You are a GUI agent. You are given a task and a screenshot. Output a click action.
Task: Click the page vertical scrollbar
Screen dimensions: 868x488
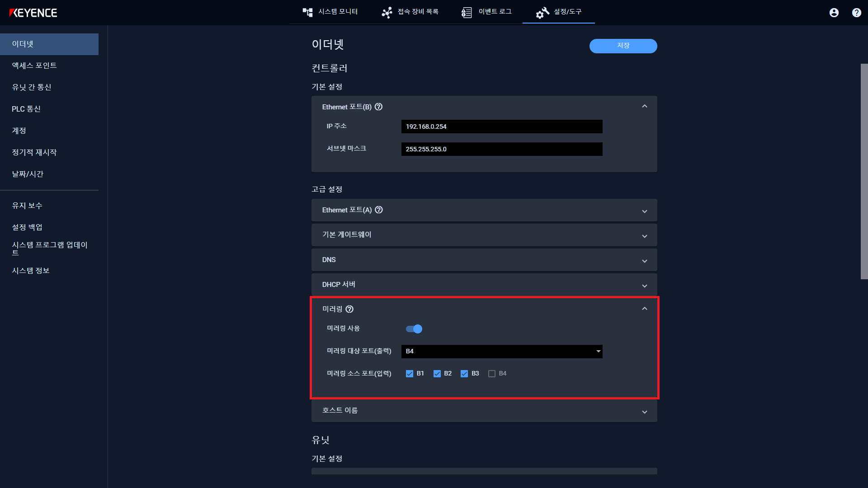(x=864, y=172)
